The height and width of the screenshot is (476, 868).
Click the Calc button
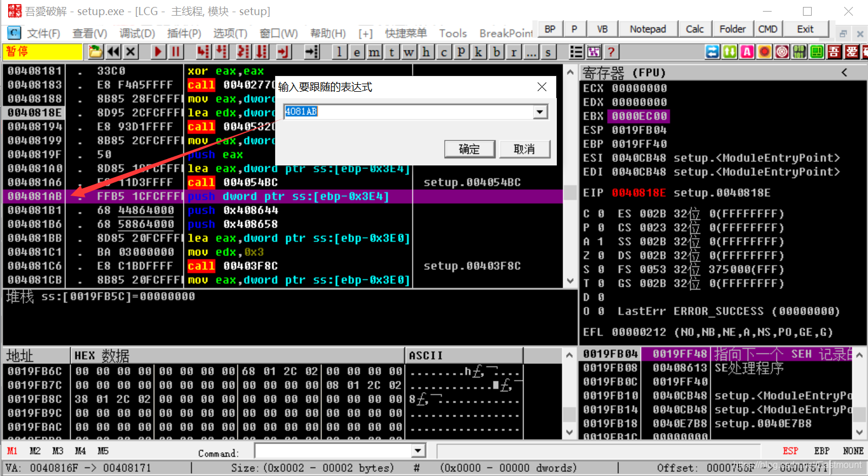click(x=694, y=29)
